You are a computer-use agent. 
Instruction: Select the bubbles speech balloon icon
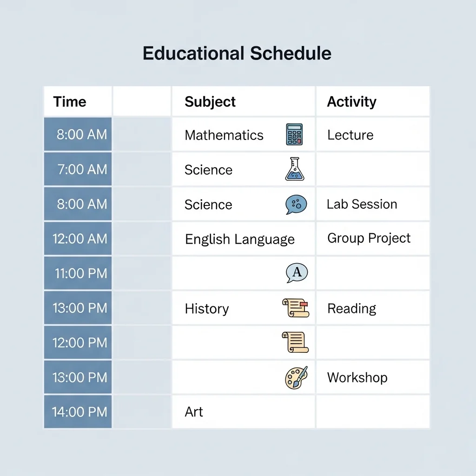click(296, 205)
